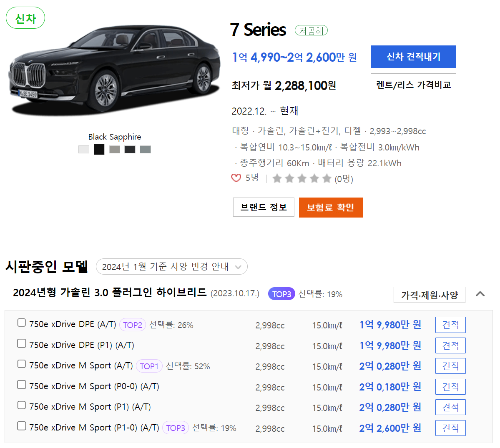
Task: Click 렌트/리스 가격비교 button
Action: pos(413,85)
